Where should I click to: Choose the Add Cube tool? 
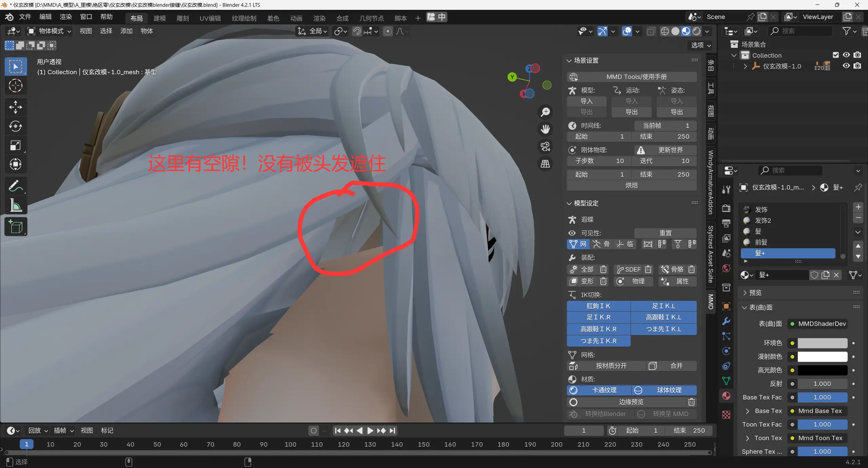click(x=15, y=227)
